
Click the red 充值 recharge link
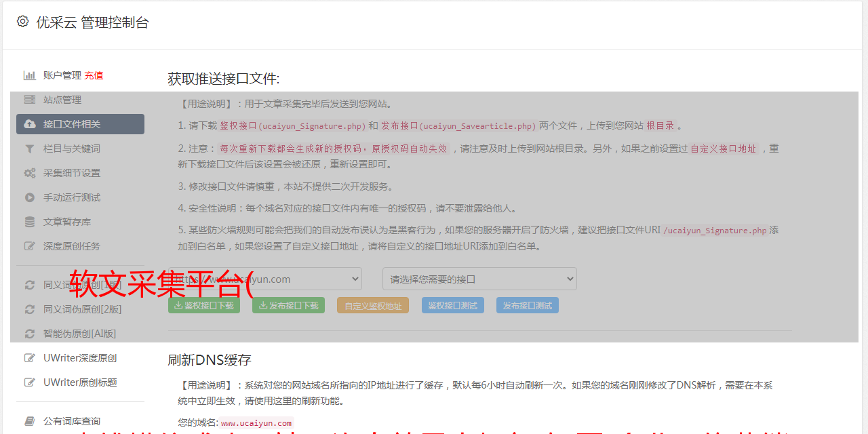(x=94, y=75)
